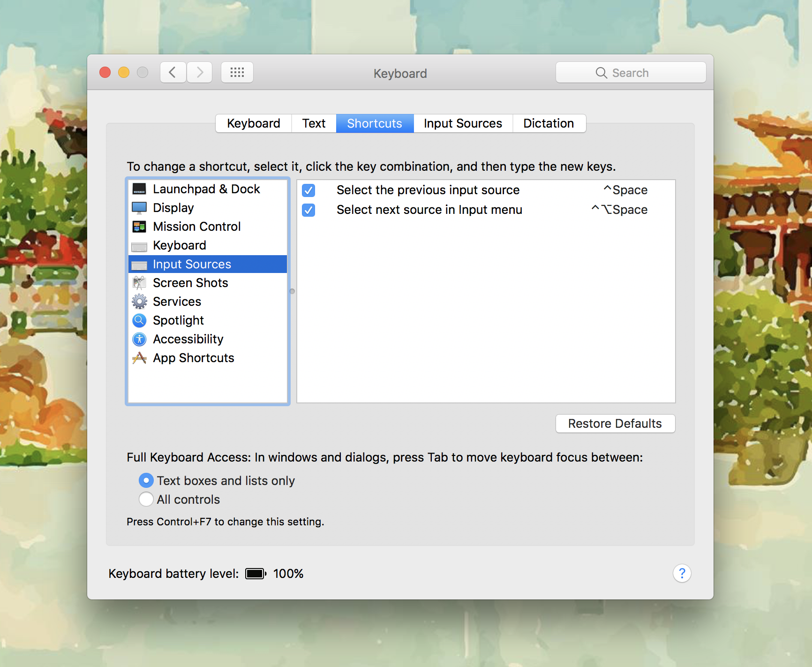This screenshot has width=812, height=667.
Task: Select Display category
Action: [208, 208]
